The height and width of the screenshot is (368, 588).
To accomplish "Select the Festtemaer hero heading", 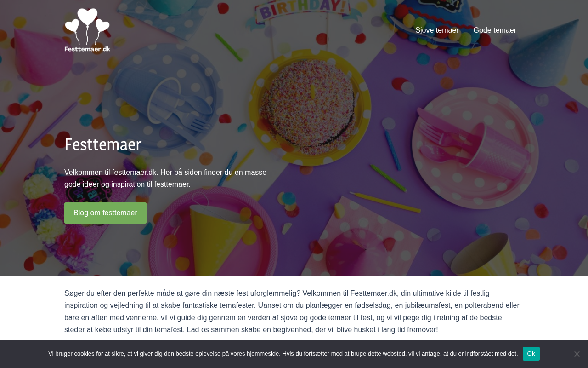I will [103, 144].
